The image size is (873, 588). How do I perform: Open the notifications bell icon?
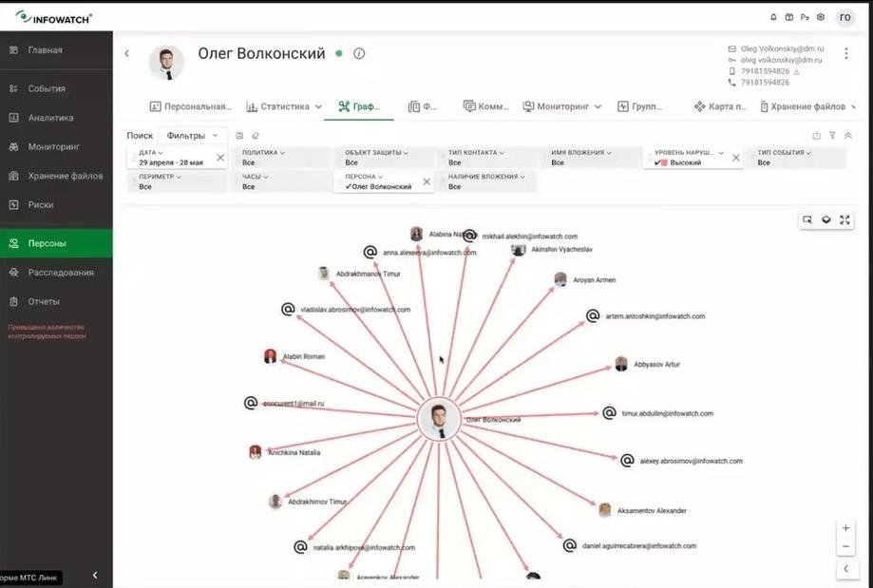click(x=773, y=17)
